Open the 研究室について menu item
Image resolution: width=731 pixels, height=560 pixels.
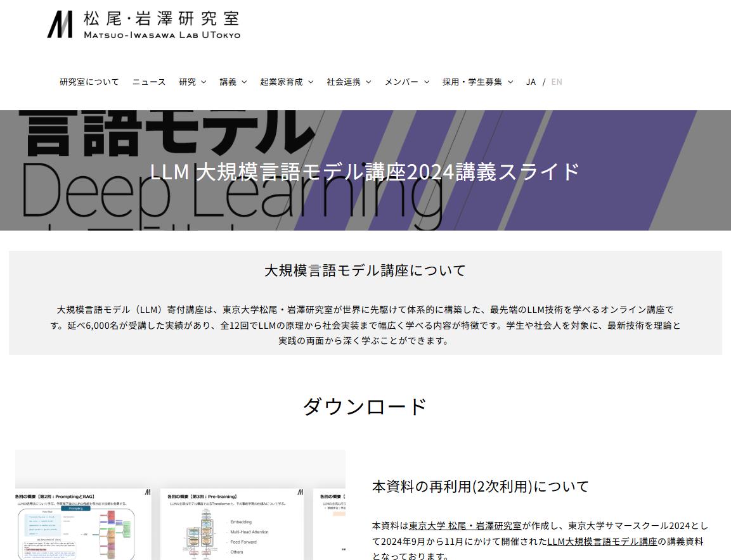pos(87,82)
